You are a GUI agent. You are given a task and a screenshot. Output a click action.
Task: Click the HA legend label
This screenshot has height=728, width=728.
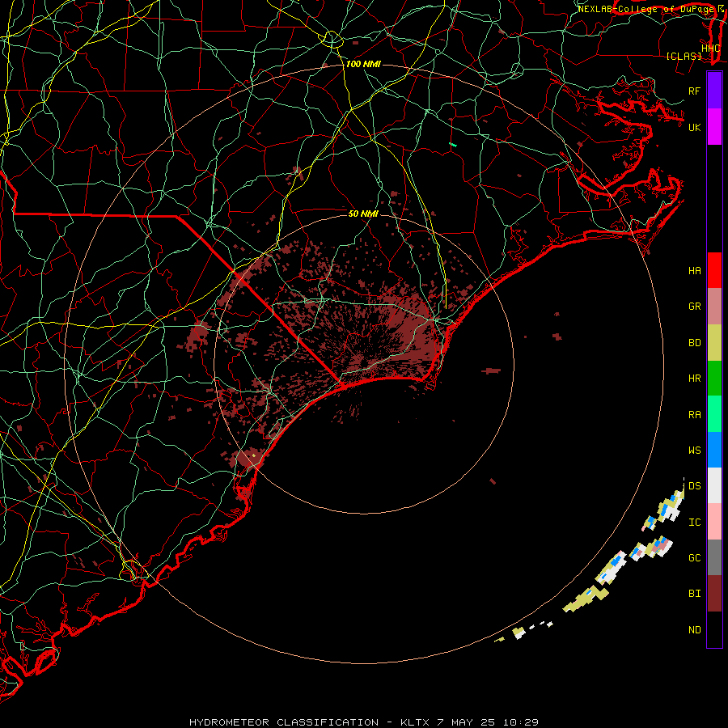pos(695,271)
